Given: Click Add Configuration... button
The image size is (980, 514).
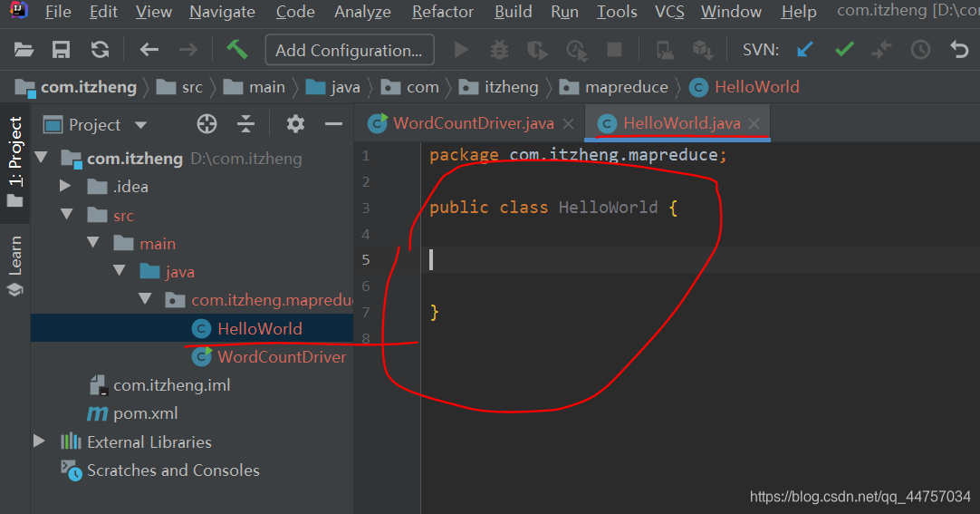Looking at the screenshot, I should click(x=349, y=50).
